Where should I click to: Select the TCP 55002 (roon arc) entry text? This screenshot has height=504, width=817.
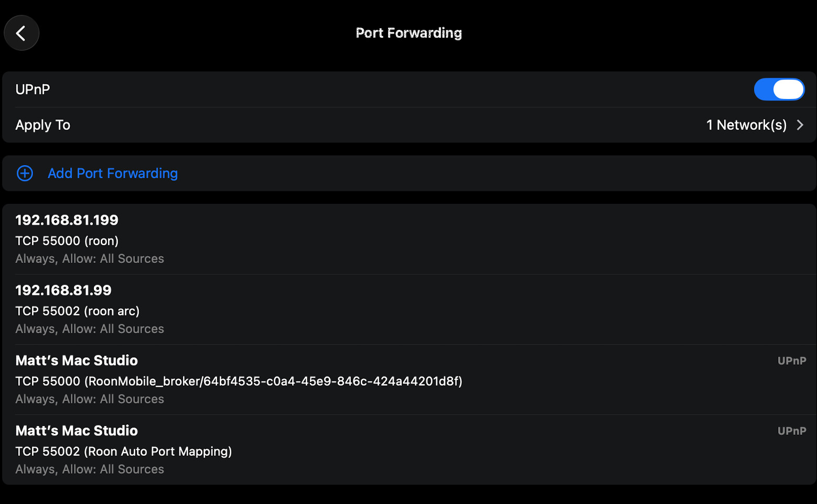(78, 311)
